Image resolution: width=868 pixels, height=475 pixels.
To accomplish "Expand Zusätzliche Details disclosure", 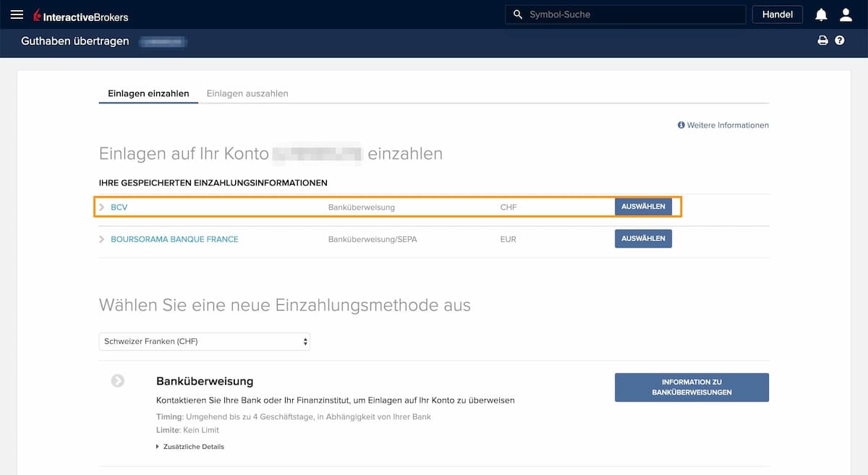I will coord(190,447).
